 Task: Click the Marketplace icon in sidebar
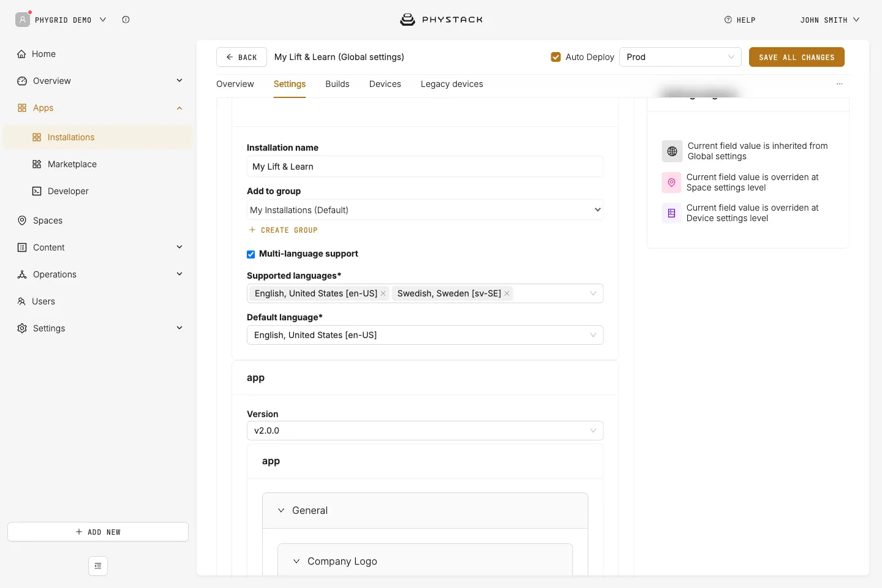(x=37, y=164)
